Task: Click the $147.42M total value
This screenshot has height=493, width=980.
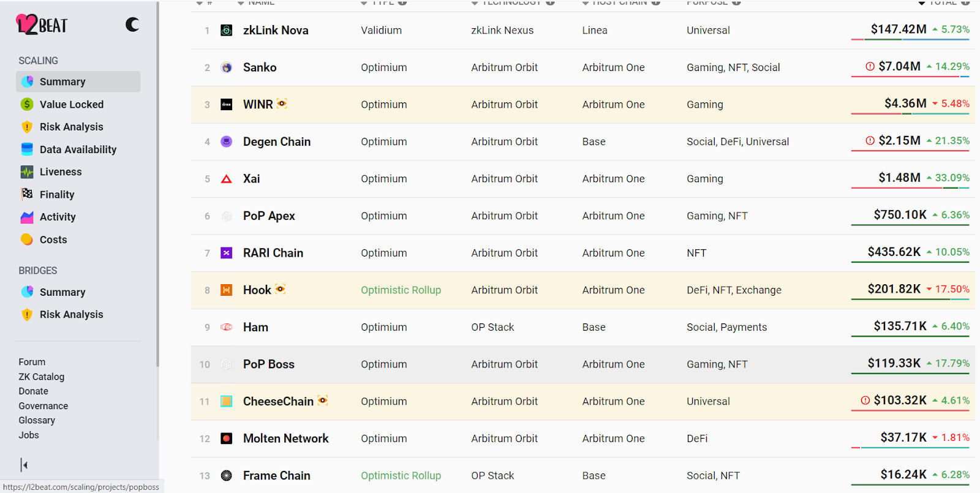Action: pos(899,29)
